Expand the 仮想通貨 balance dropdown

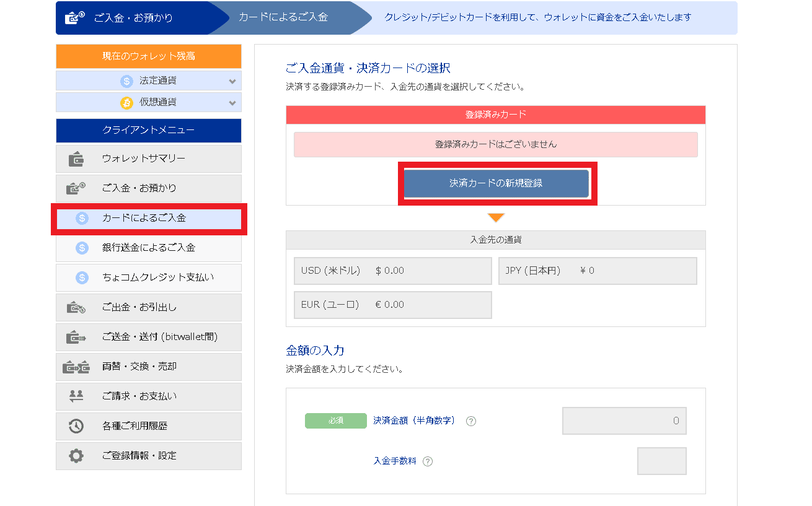pyautogui.click(x=232, y=103)
